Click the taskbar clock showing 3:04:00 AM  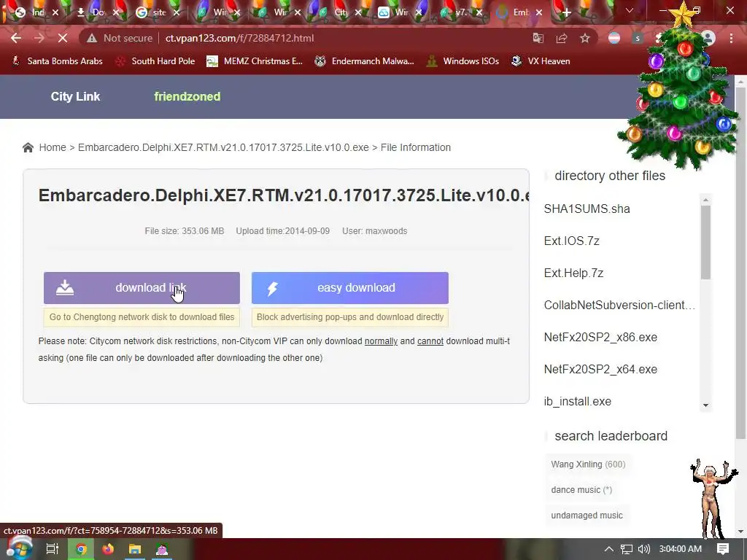(681, 549)
